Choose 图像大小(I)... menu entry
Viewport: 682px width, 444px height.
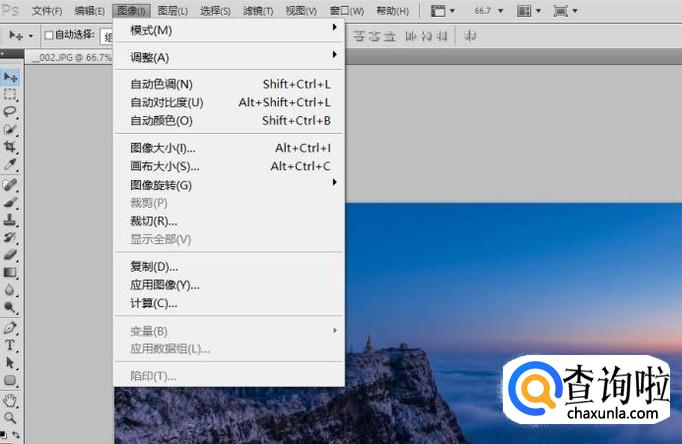229,148
